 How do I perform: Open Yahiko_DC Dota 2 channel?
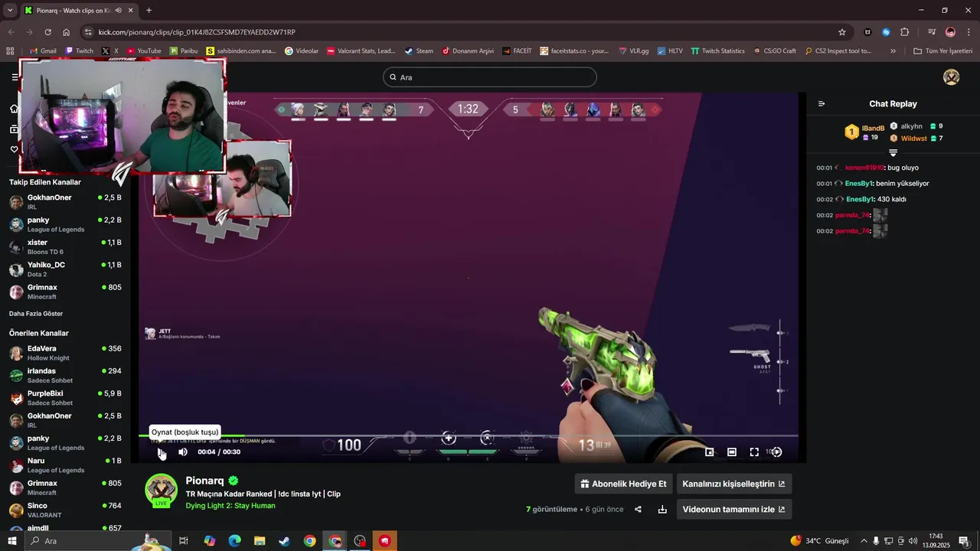pos(65,269)
